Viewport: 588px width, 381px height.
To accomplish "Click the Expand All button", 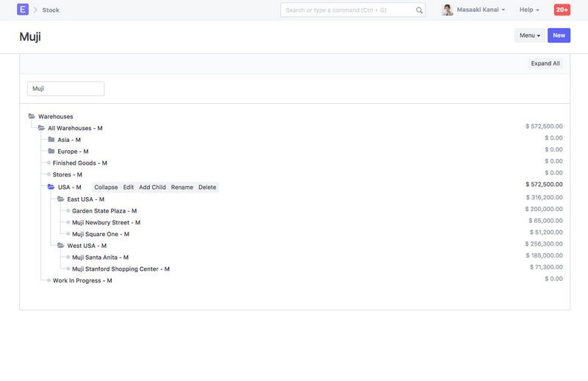I will (x=545, y=63).
